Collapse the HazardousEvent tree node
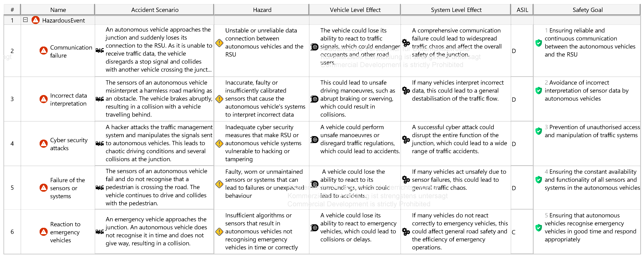This screenshot has height=258, width=644. [25, 20]
